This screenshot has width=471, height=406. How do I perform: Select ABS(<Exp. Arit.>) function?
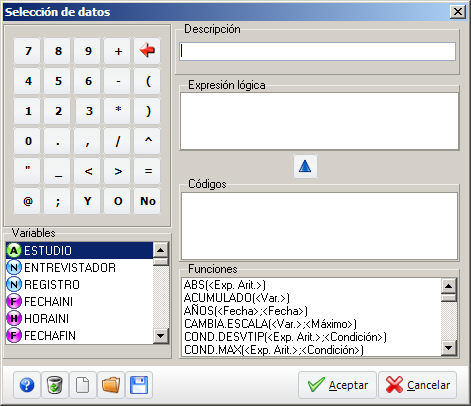coord(225,285)
